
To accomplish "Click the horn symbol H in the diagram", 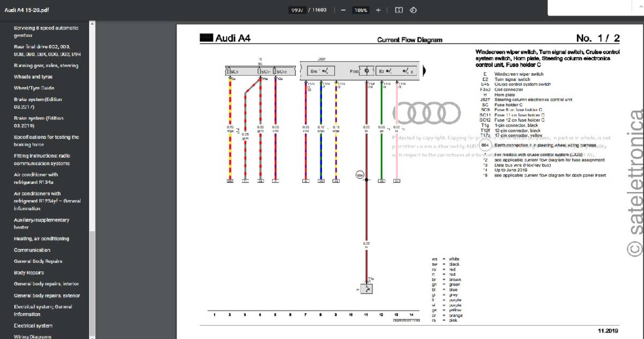I will tap(366, 289).
